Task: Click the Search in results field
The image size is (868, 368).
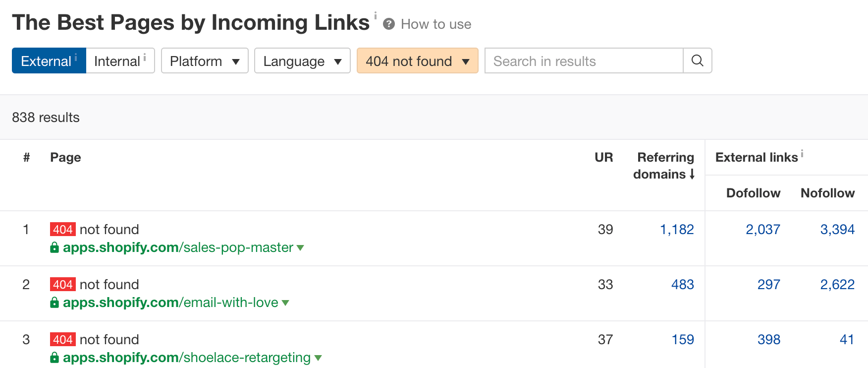Action: coord(584,61)
